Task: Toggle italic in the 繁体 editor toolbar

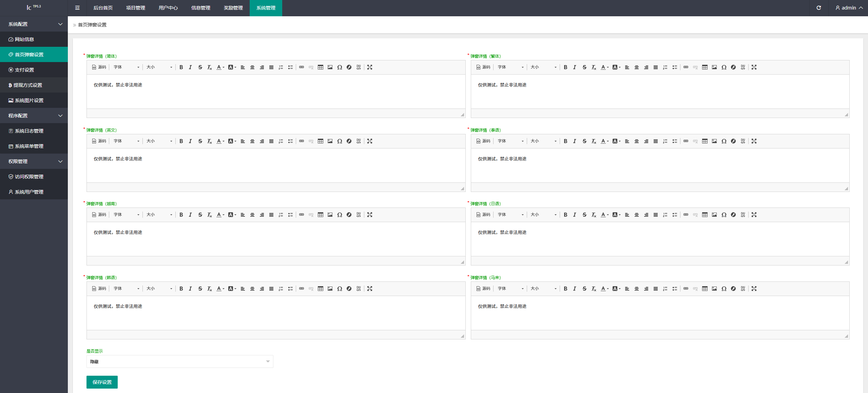Action: [575, 67]
